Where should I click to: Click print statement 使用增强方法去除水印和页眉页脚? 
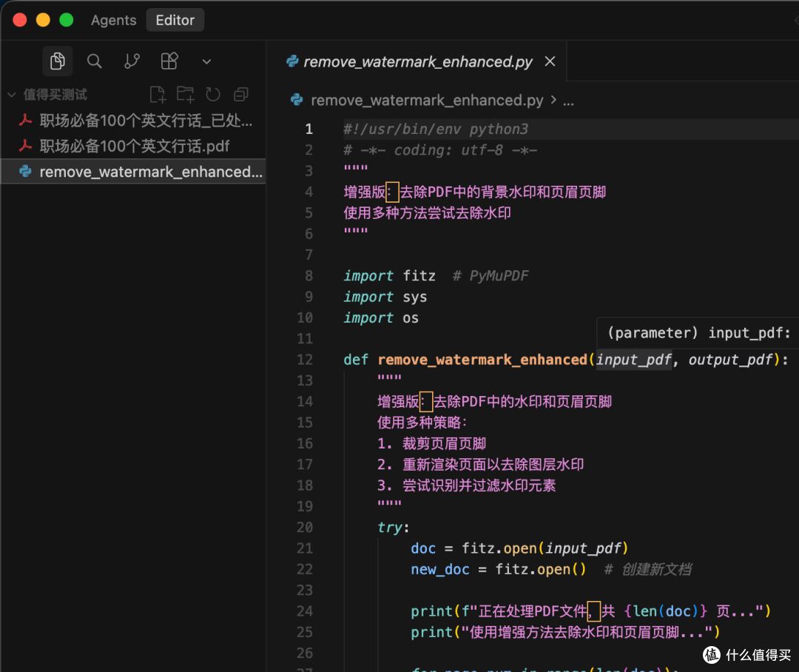[566, 632]
